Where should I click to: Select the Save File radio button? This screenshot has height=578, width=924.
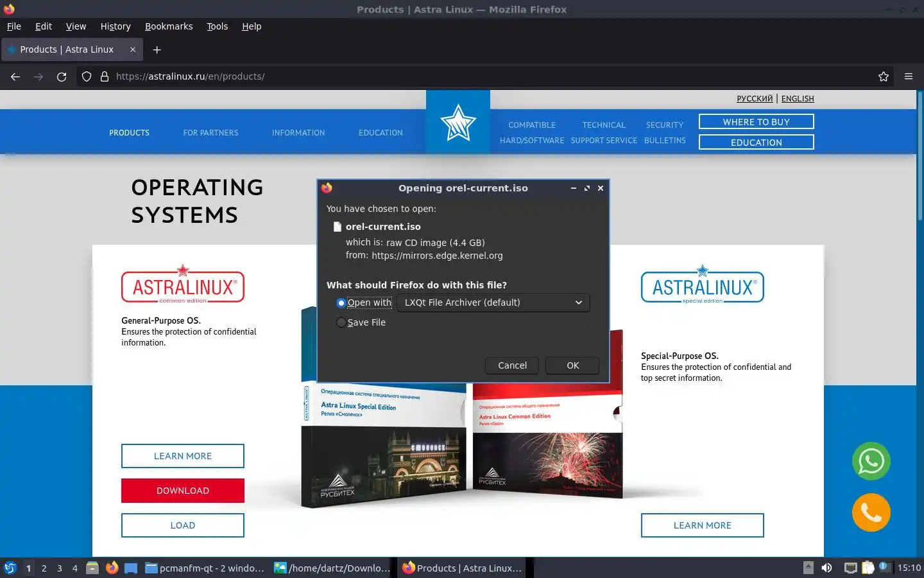coord(341,322)
